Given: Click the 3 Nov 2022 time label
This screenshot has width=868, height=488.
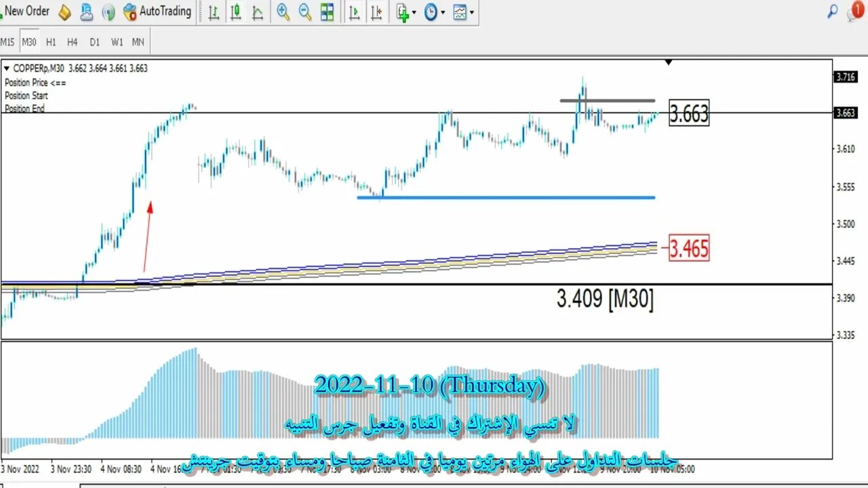Looking at the screenshot, I should coord(21,468).
